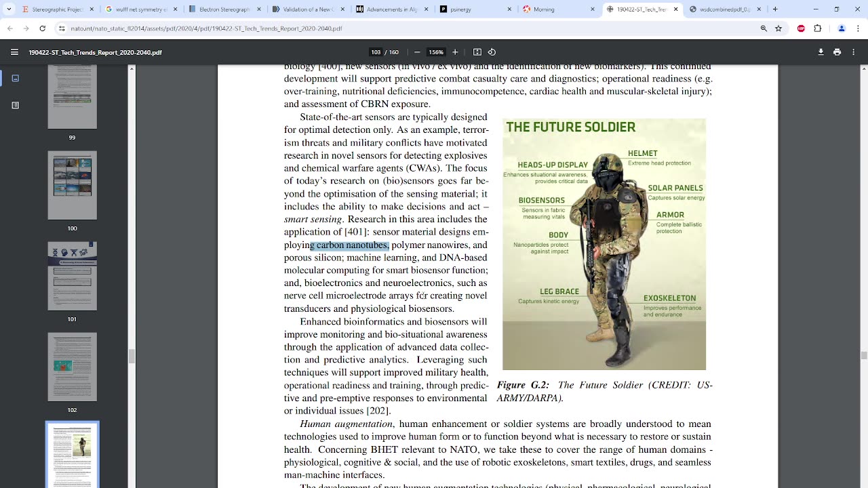Open a new browser tab
The height and width of the screenshot is (488, 868).
tap(775, 9)
